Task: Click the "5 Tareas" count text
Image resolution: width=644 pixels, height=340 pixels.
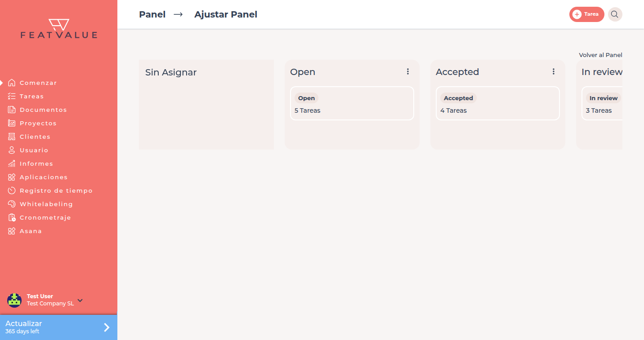Action: point(308,110)
